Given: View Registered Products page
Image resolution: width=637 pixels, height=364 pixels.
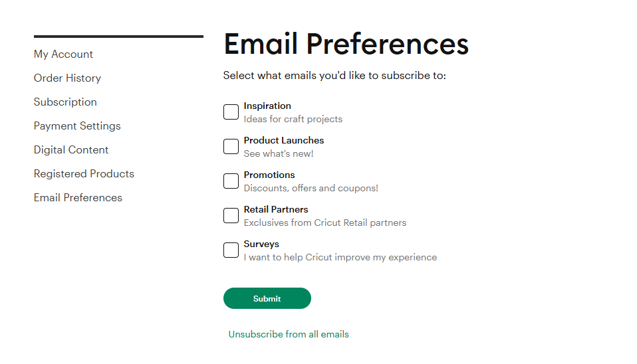Looking at the screenshot, I should pos(84,174).
